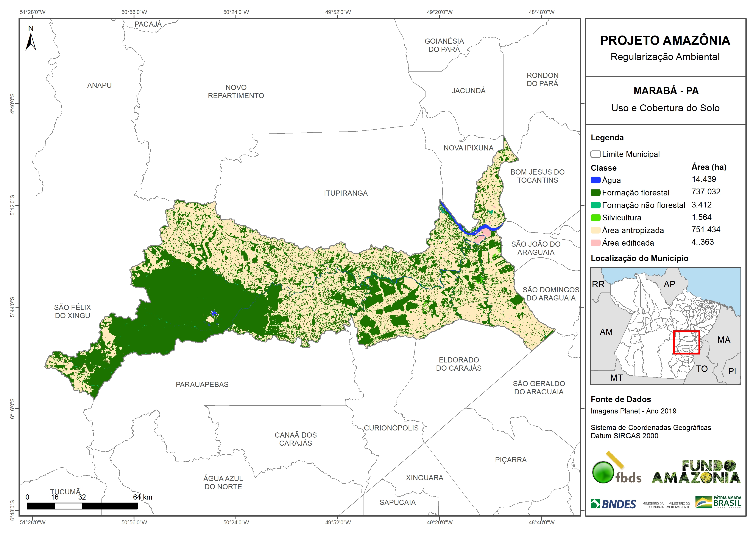Viewport: 756px width, 534px height.
Task: Click the blue Água legend swatch
Action: coord(595,180)
